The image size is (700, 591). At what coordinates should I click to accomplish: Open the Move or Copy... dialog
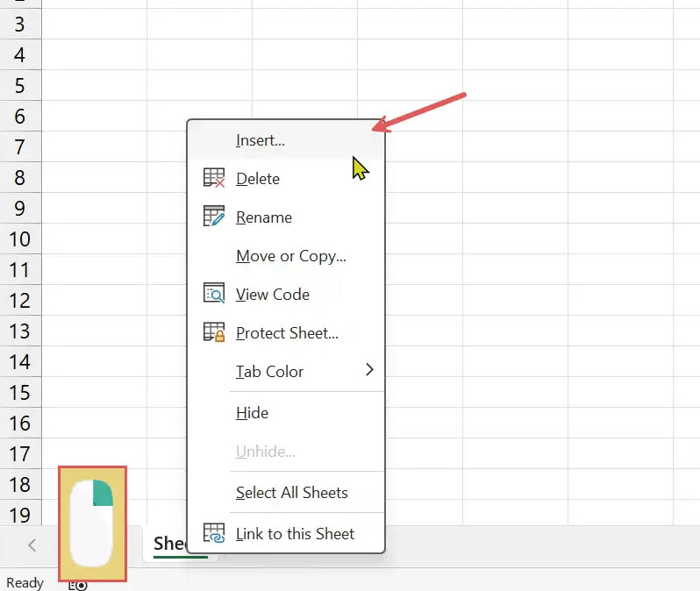click(x=290, y=256)
